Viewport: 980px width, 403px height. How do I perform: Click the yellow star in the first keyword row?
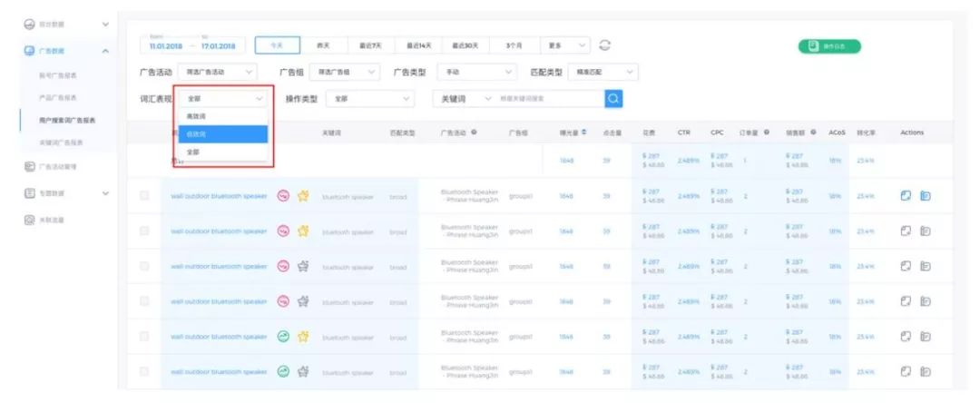(x=303, y=196)
